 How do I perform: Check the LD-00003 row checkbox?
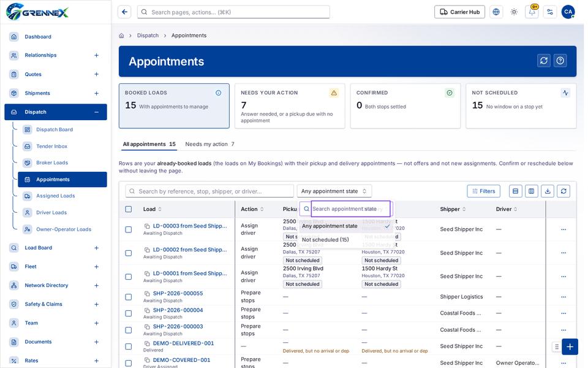point(128,229)
